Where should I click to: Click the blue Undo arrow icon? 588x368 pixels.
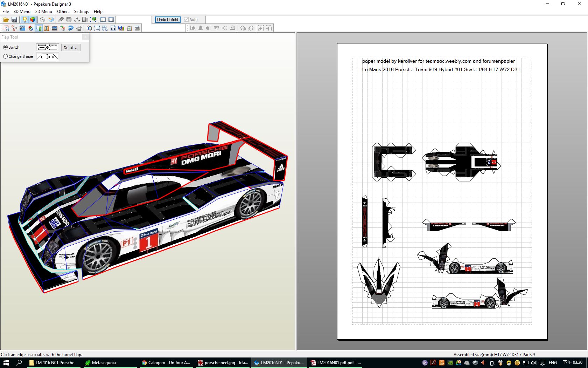[71, 28]
